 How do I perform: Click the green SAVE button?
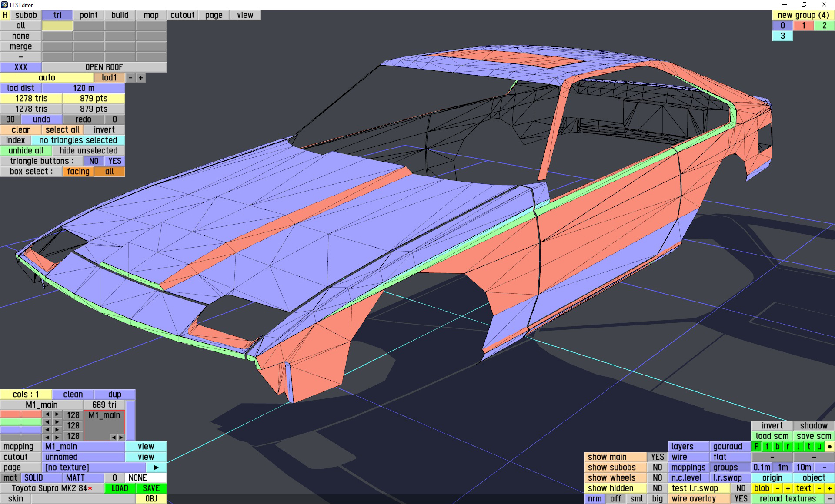pyautogui.click(x=151, y=488)
